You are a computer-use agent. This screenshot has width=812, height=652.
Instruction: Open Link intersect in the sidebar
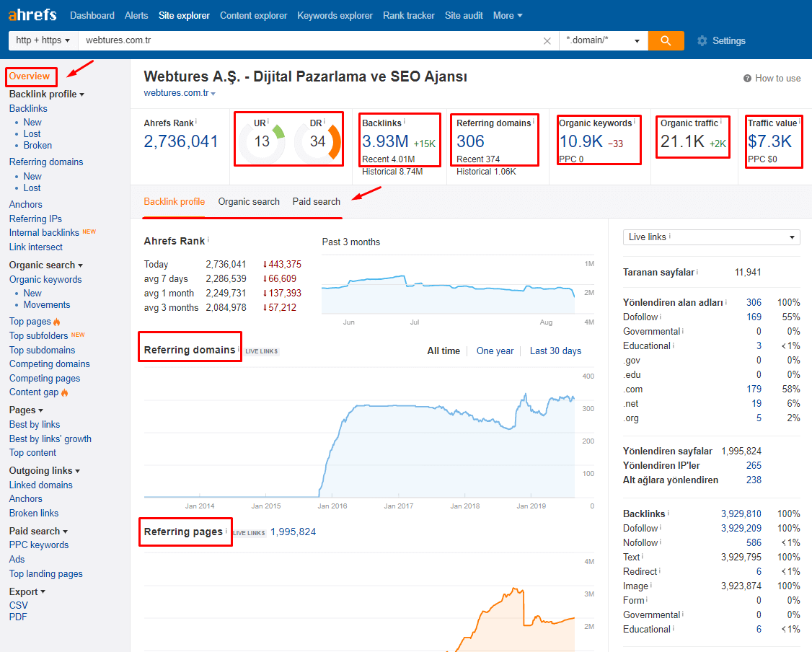[x=36, y=247]
